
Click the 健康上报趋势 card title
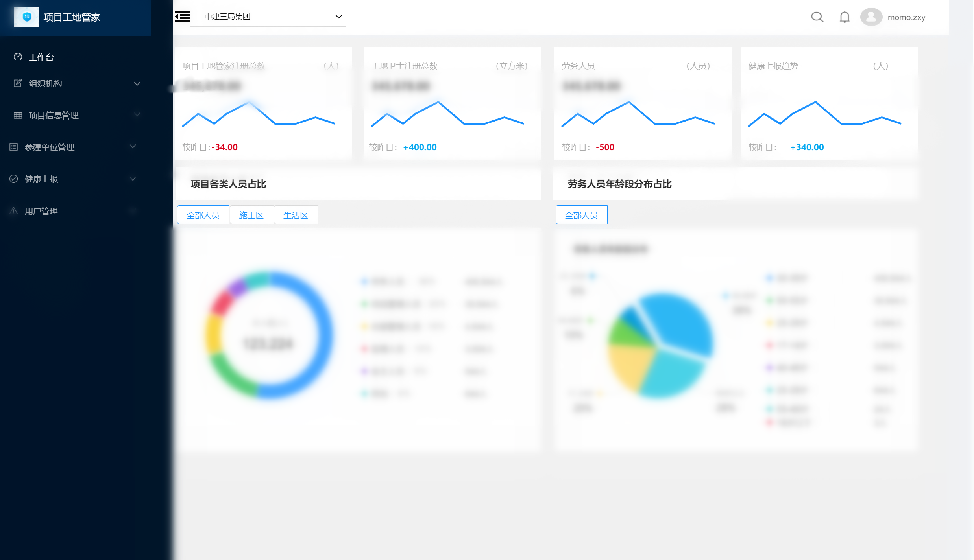pos(773,66)
